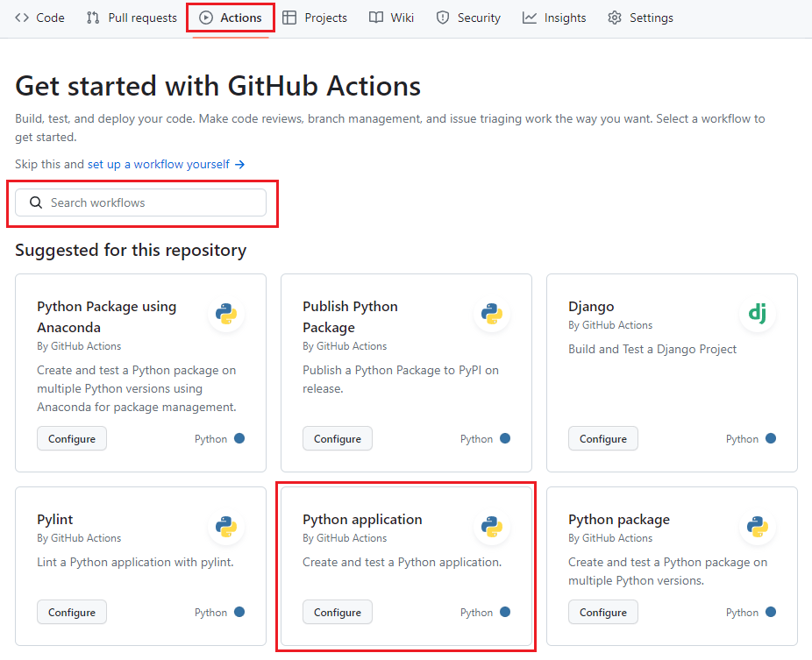Viewport: 812px width, 660px height.
Task: Click Python logo on Python package card
Action: coord(758,527)
